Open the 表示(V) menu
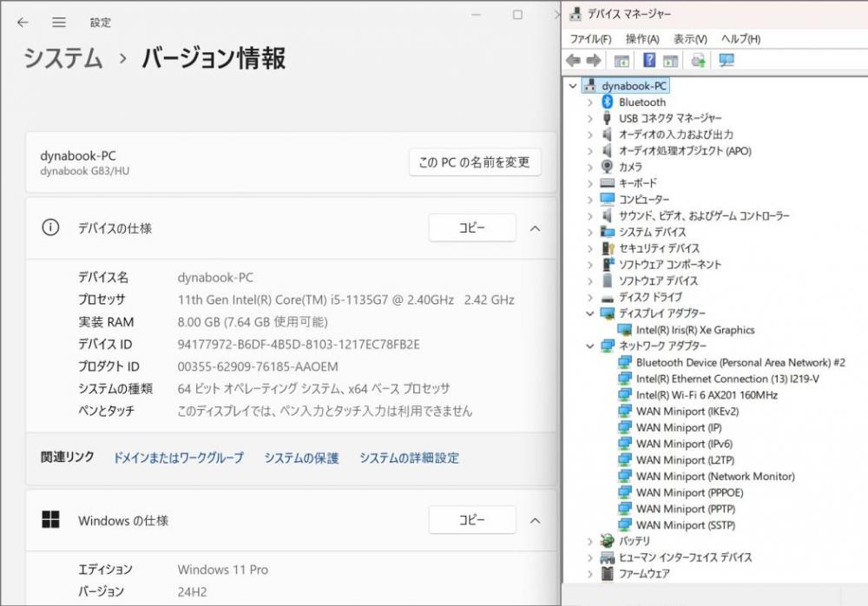 pyautogui.click(x=690, y=39)
